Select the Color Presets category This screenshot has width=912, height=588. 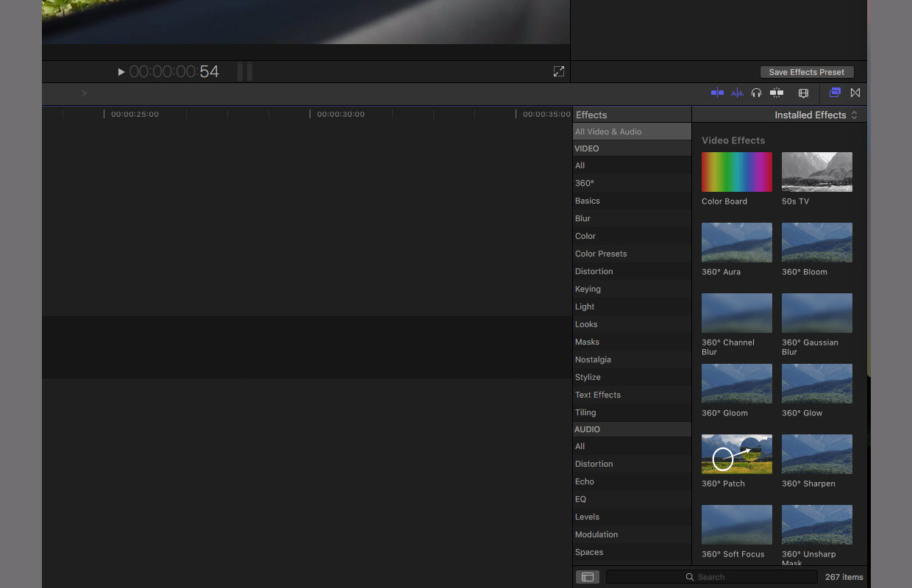pyautogui.click(x=601, y=254)
